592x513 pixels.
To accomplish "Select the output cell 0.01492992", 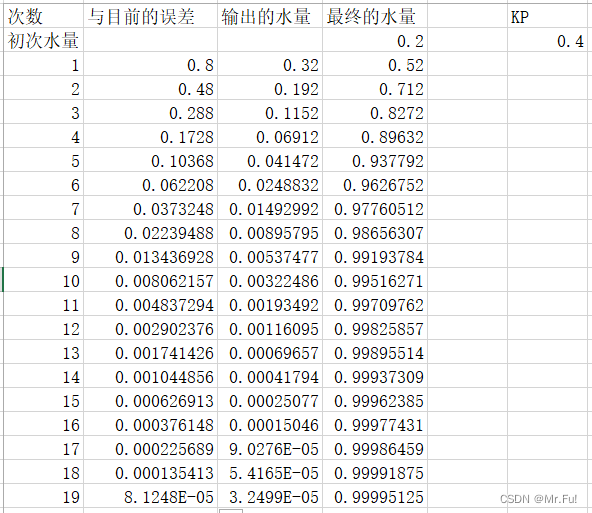I will (270, 208).
